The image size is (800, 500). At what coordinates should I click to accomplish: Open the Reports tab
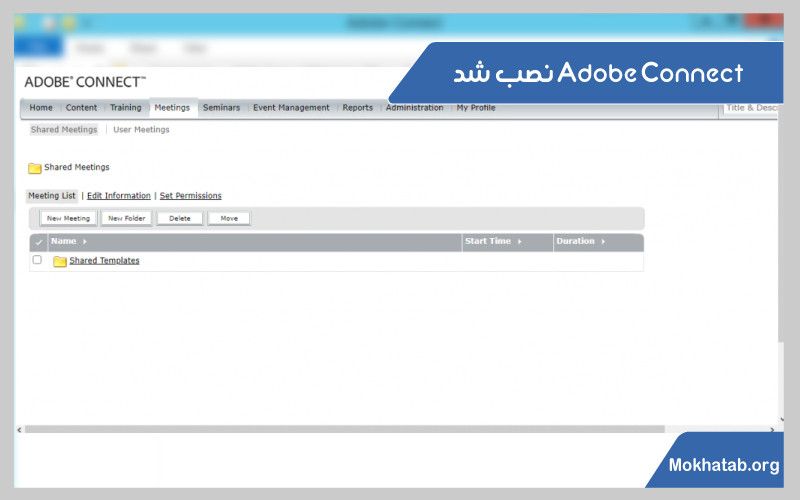coord(357,108)
